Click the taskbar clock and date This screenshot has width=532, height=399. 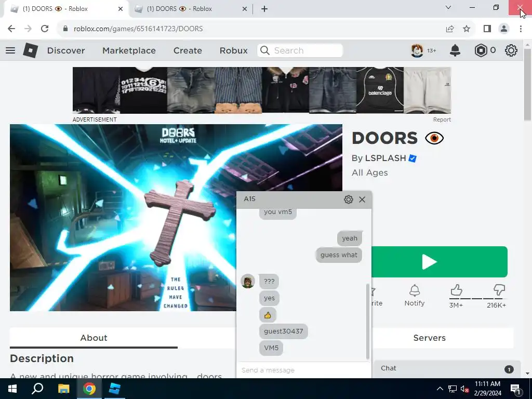click(487, 389)
